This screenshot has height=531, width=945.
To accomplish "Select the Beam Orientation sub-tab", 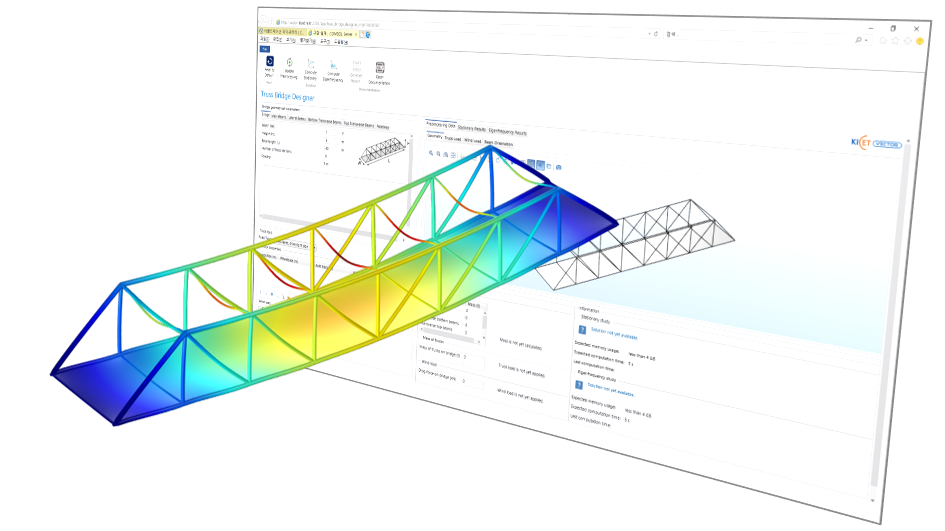I will point(498,142).
